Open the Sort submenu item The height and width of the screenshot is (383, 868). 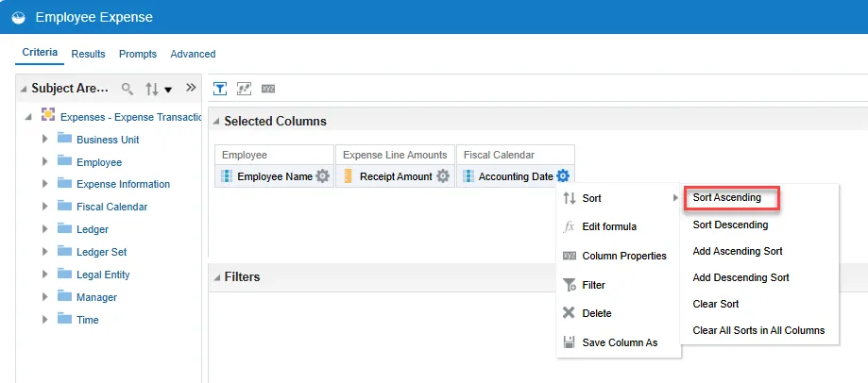coord(619,198)
